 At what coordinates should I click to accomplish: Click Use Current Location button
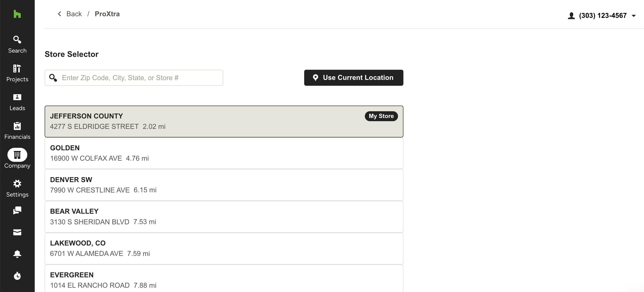(x=354, y=78)
